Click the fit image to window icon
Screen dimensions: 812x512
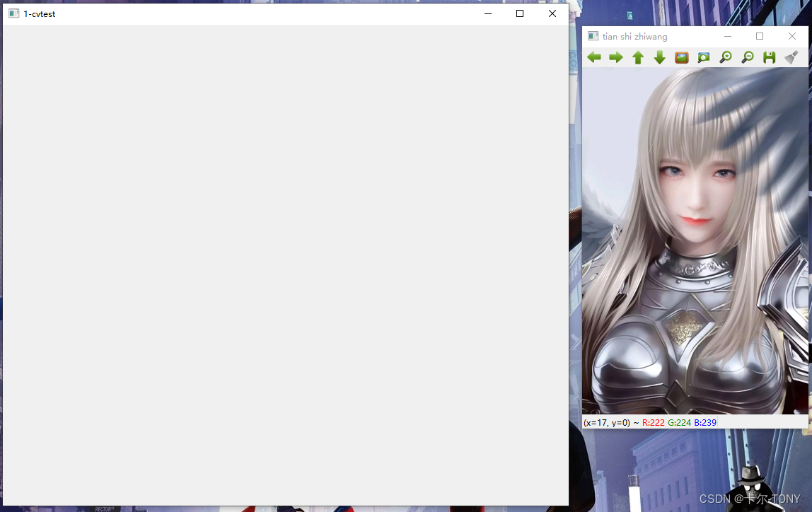pyautogui.click(x=703, y=57)
